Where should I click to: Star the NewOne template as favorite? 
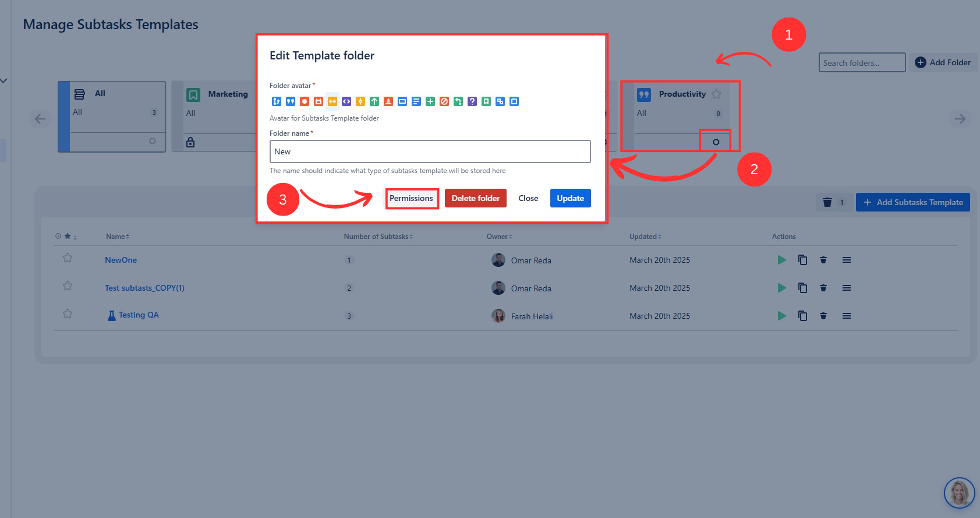click(68, 258)
